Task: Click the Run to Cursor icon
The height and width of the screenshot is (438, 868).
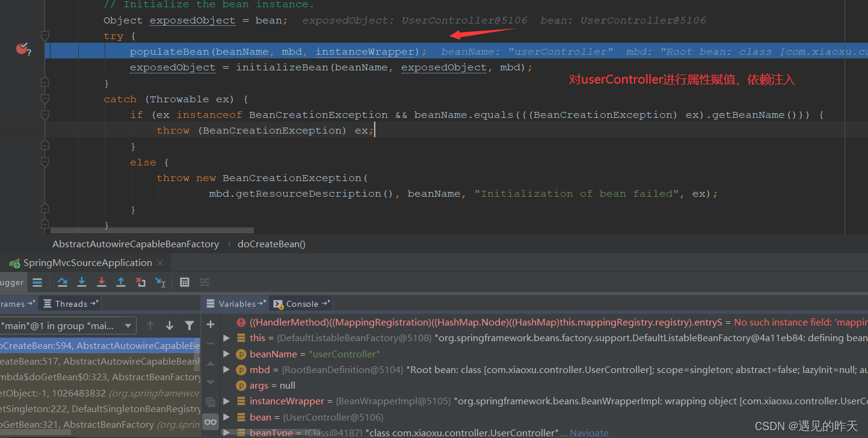Action: [x=161, y=282]
